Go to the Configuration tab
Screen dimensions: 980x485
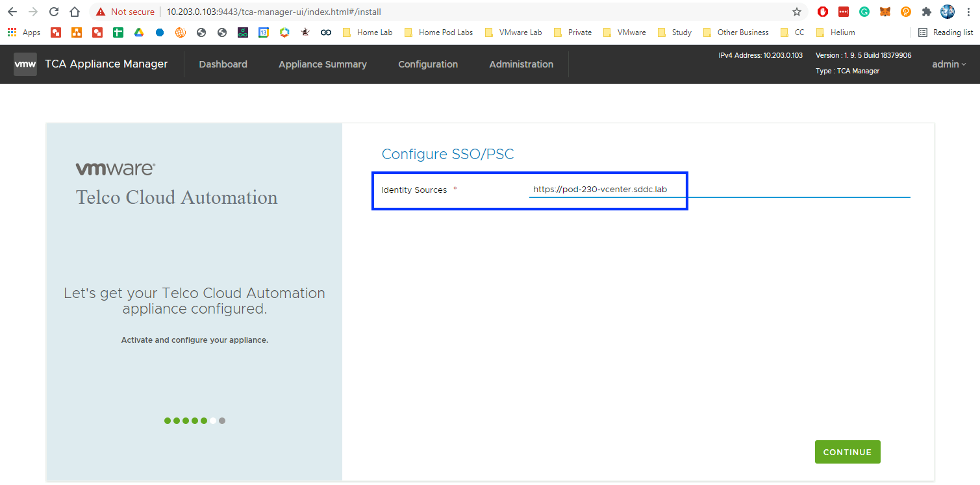point(427,64)
